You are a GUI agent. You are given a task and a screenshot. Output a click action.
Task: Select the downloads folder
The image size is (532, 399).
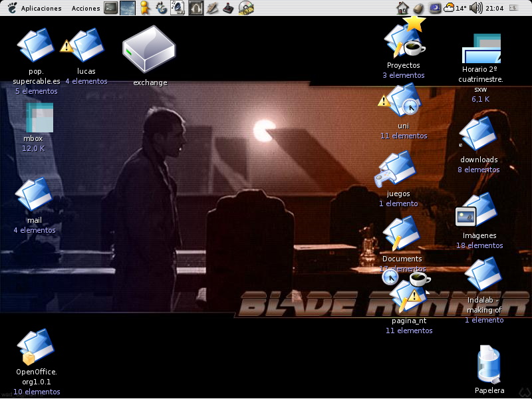[x=478, y=134]
